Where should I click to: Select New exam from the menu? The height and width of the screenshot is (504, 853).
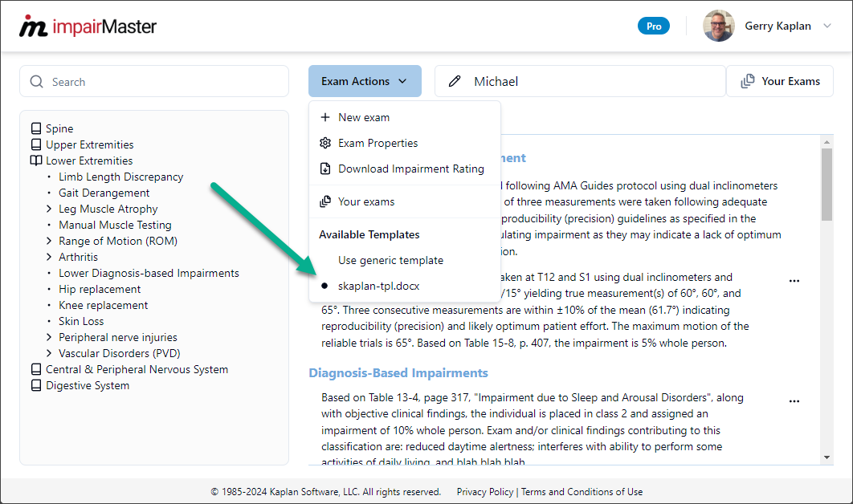tap(405, 117)
